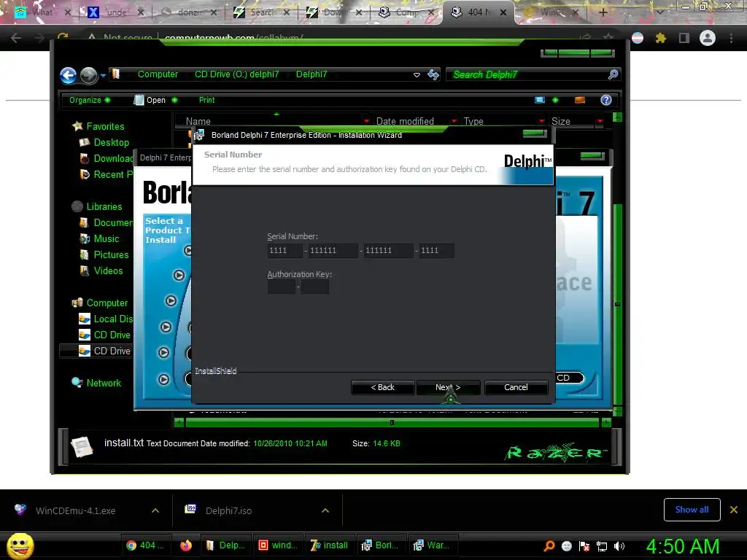The image size is (747, 560).
Task: Click the third serial number field with 111111
Action: [388, 251]
